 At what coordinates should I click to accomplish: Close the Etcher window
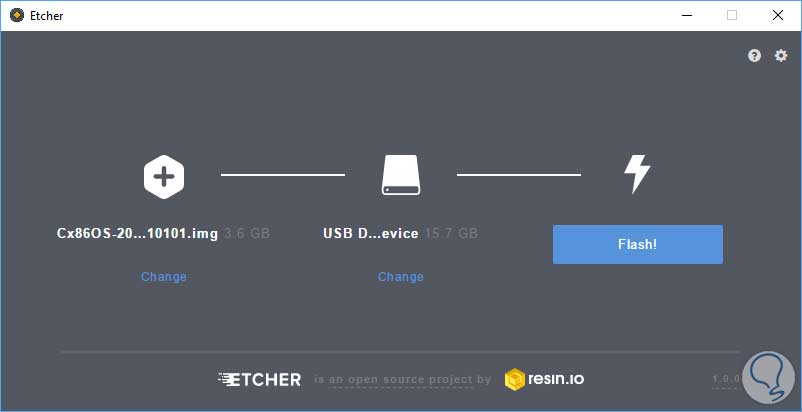pos(778,15)
